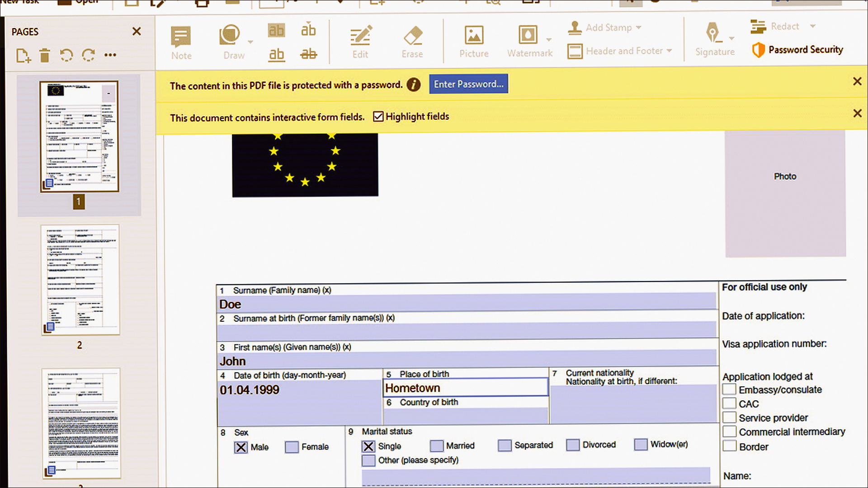Click the insert text tool icon
This screenshot has width=868, height=488.
coord(308,29)
